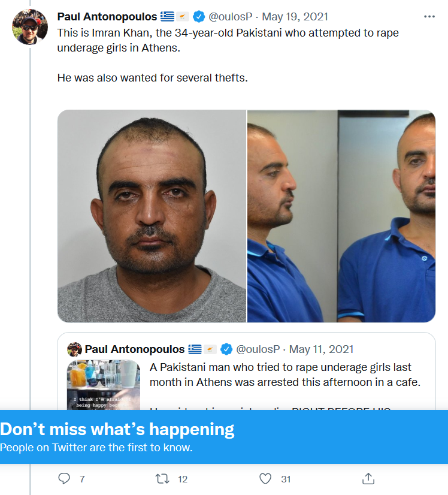Open the @oulosP handle in main tweet
The width and height of the screenshot is (448, 495).
pyautogui.click(x=231, y=16)
